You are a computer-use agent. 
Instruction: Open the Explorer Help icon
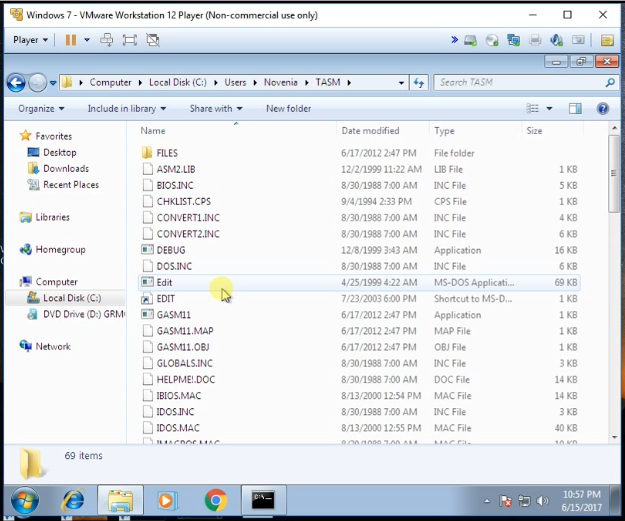click(x=603, y=108)
